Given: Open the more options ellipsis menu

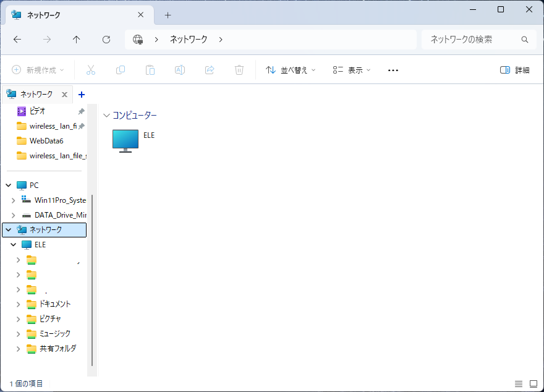Looking at the screenshot, I should point(393,70).
